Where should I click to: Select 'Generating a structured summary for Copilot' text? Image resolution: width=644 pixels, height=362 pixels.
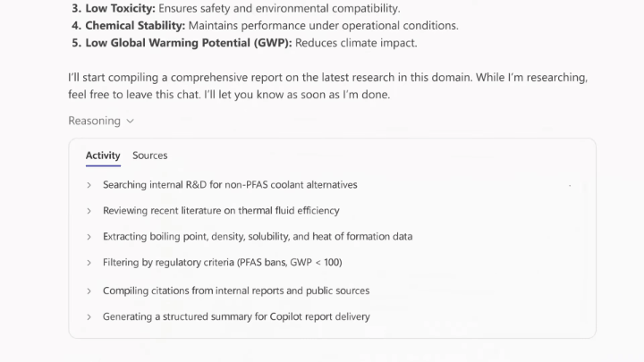(236, 316)
